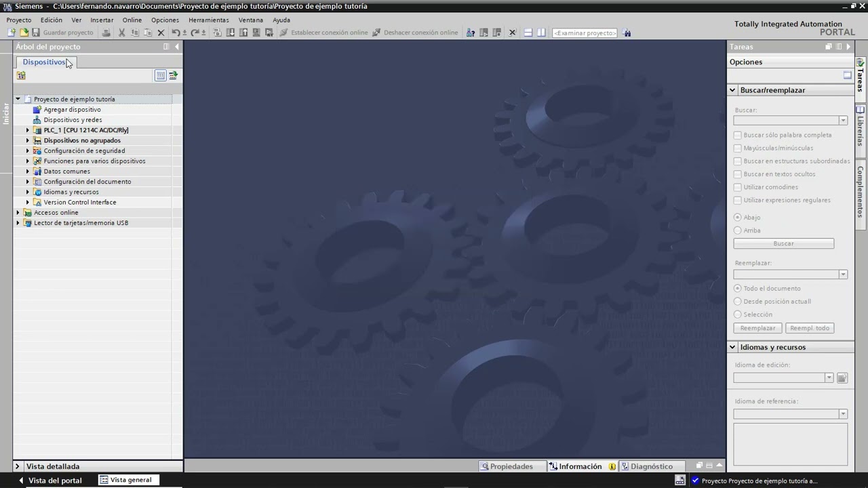Enable Mayúsculas/minúsculas checkbox
Screen dimensions: 868x488
738,148
